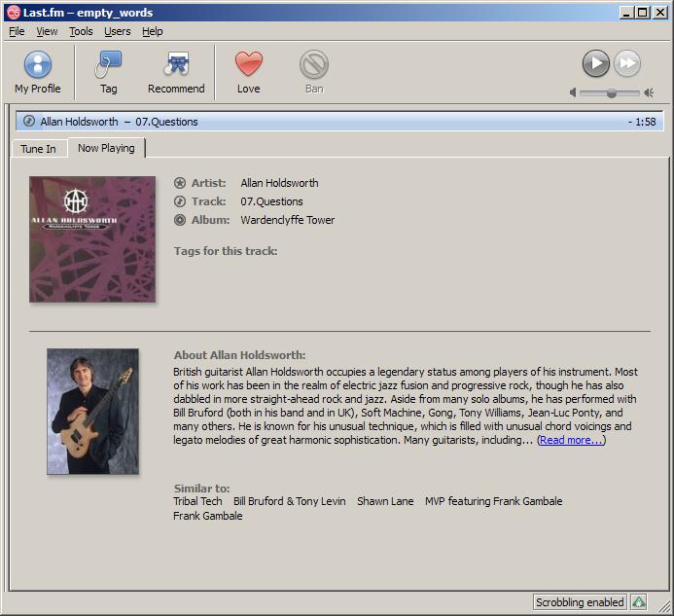Screen dimensions: 674x616
Task: Click the volume down speaker icon
Action: pyautogui.click(x=573, y=92)
